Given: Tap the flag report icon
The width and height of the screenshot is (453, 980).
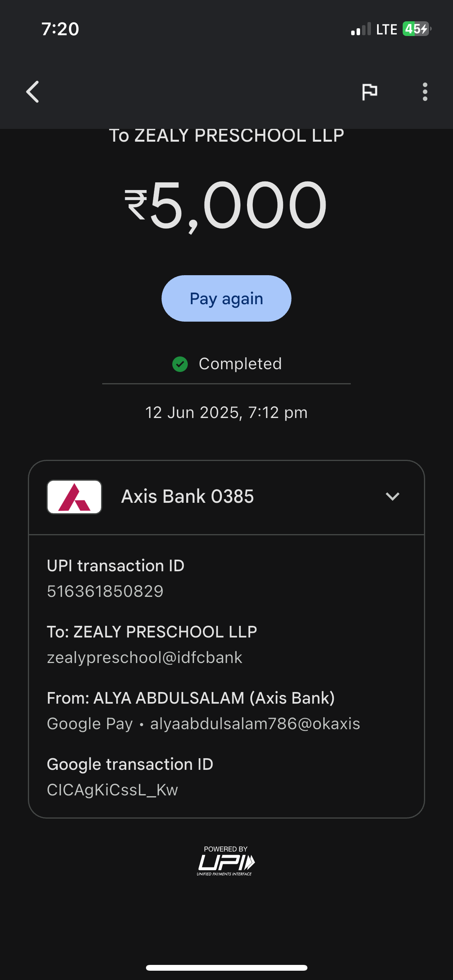Looking at the screenshot, I should pos(369,92).
